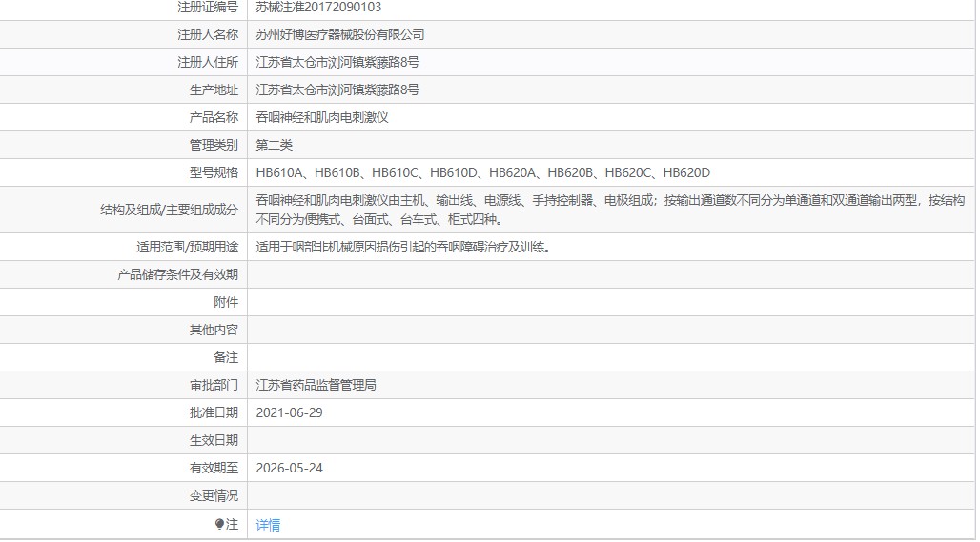Select the value 第二类

274,145
